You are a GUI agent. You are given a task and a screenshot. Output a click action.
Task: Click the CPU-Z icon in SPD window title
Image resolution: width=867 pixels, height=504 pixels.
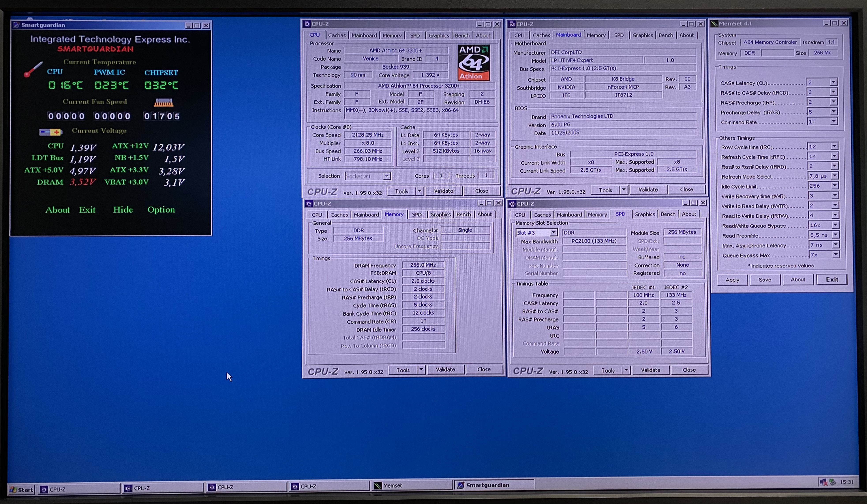point(512,204)
